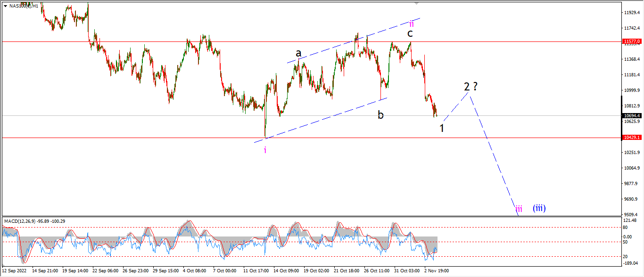Select the '2 ?' projection label
Viewport: 644px width, 277px height.
[x=471, y=87]
